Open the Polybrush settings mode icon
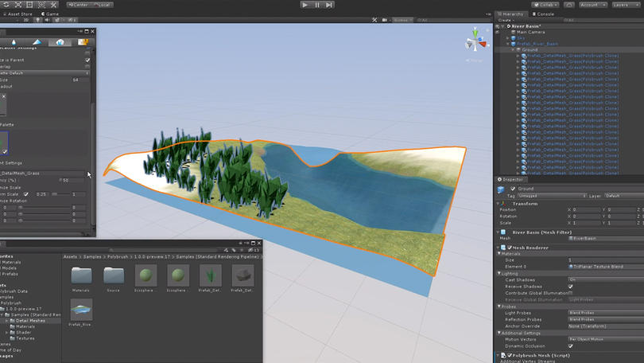This screenshot has height=363, width=644. 83,42
